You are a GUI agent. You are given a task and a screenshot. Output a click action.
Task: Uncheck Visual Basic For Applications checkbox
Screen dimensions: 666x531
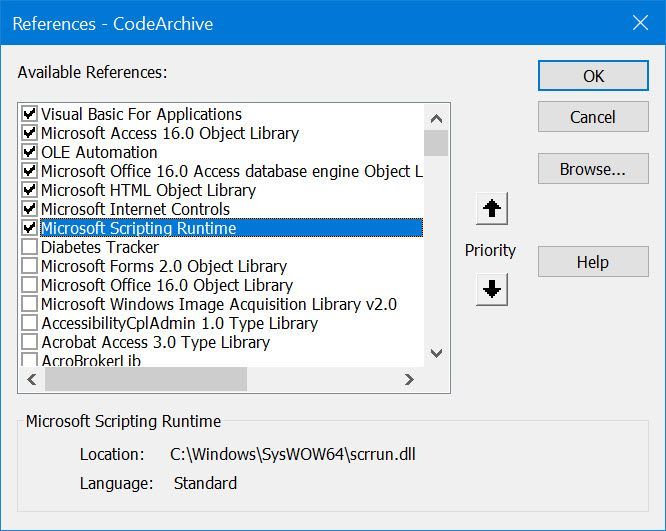pyautogui.click(x=29, y=114)
